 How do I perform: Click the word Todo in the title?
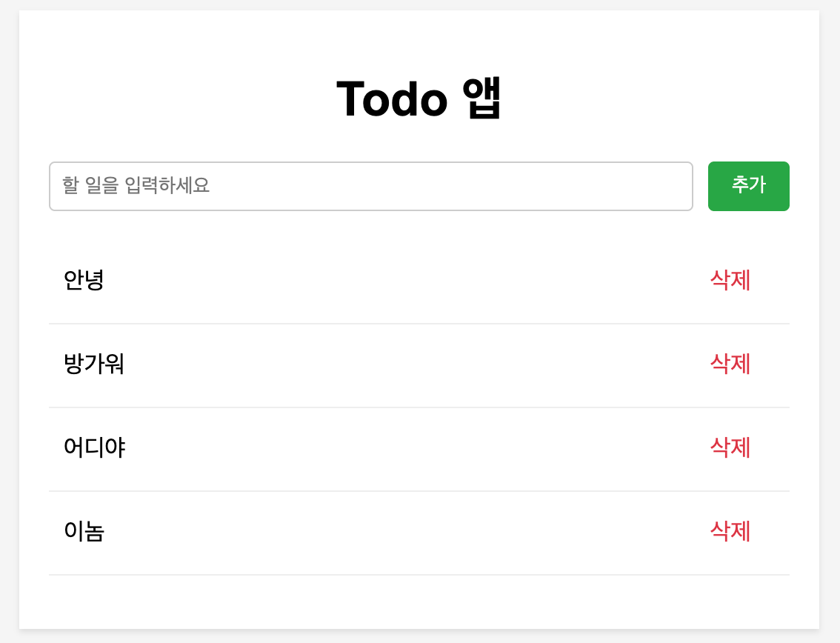(x=392, y=99)
